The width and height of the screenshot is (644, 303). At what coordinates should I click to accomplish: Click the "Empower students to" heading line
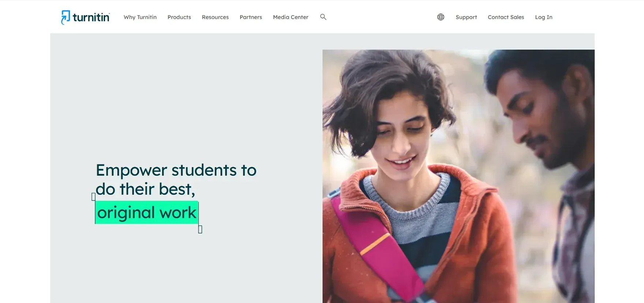176,170
